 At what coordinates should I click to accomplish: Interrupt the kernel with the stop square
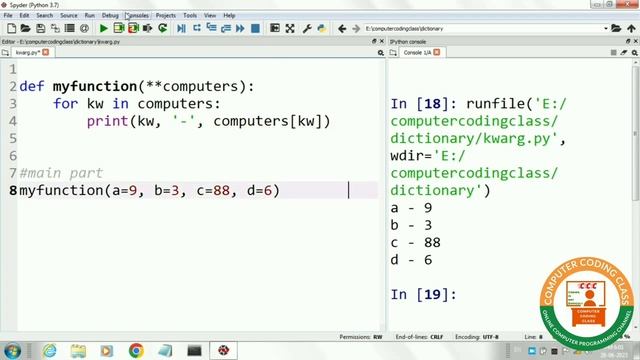pos(613,53)
